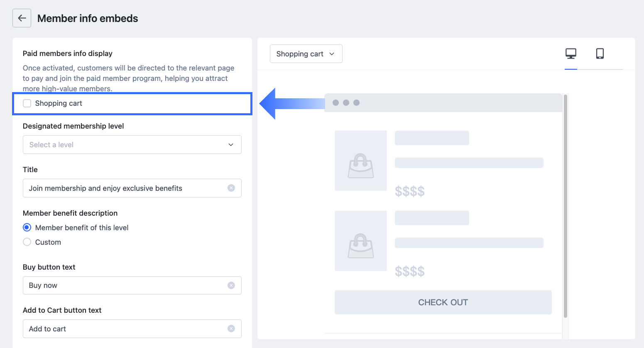This screenshot has width=644, height=348.
Task: Open the Shopping cart preview dropdown
Action: coord(306,54)
